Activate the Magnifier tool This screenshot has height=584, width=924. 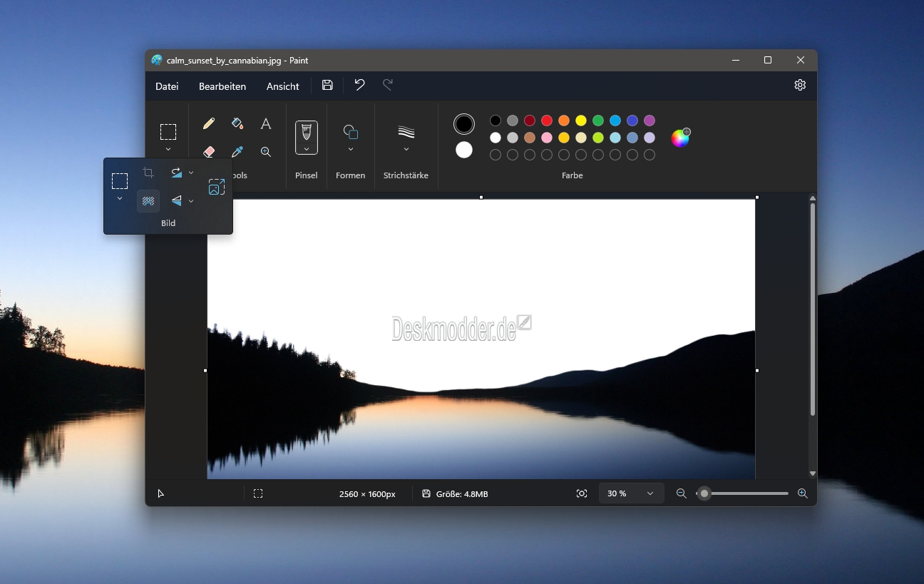266,152
